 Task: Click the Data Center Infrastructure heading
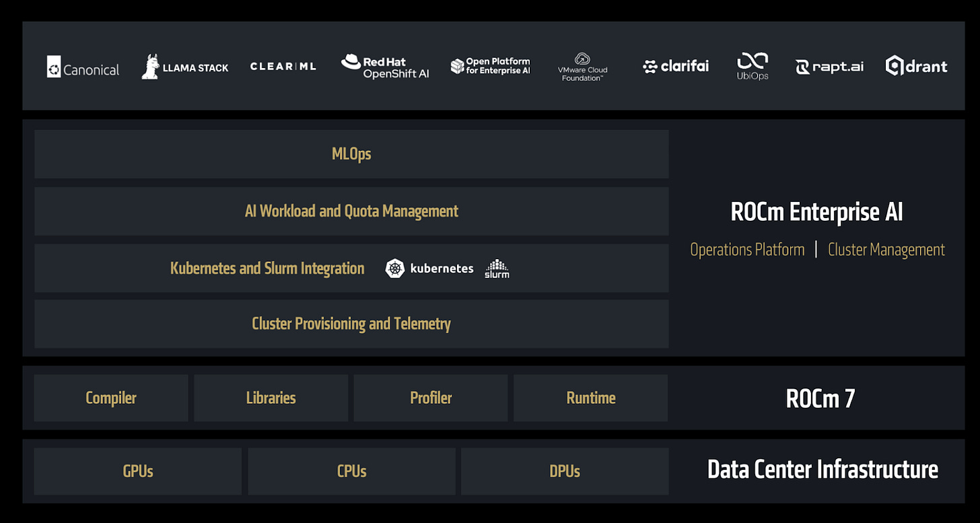click(x=823, y=469)
